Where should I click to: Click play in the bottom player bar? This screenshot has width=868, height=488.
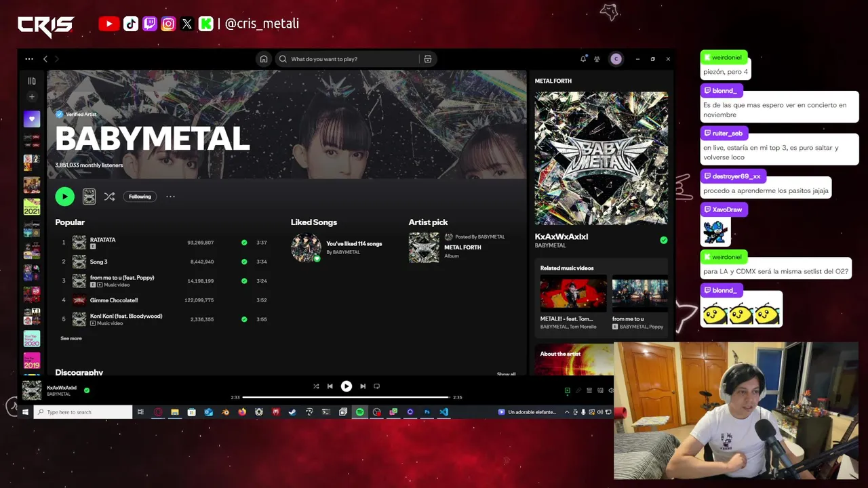click(x=347, y=386)
